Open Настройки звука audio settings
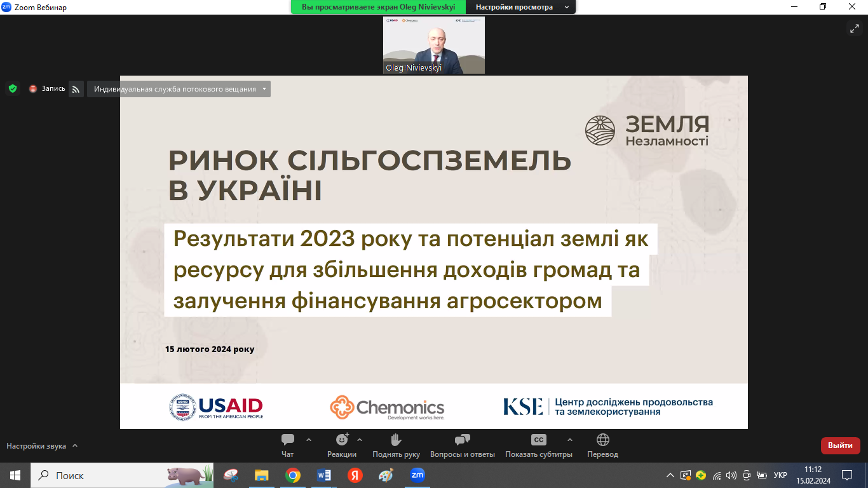Screen dimensions: 868x488 tap(36, 446)
